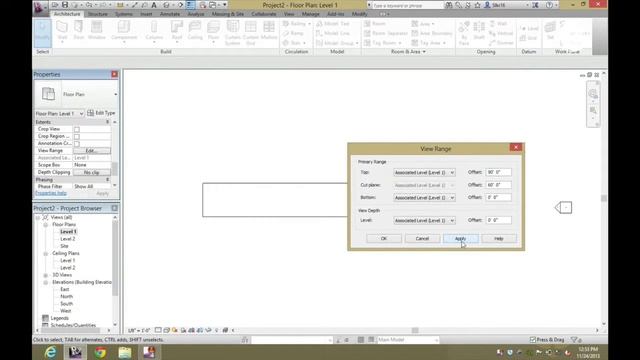The height and width of the screenshot is (360, 640).
Task: Switch to the Manage ribbon tab
Action: click(311, 14)
